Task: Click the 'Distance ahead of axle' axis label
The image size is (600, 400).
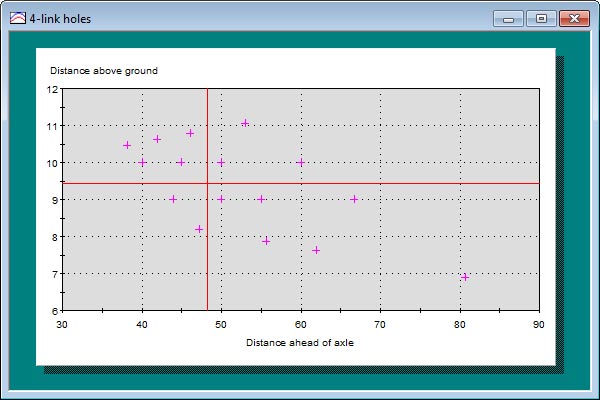Action: [300, 343]
